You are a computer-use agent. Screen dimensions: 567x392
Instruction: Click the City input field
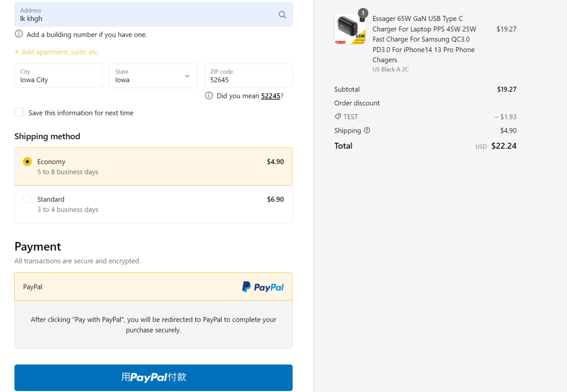click(x=58, y=76)
